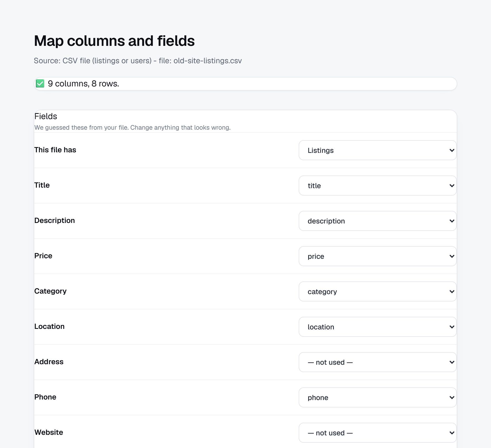Open the Price column selector

point(377,256)
